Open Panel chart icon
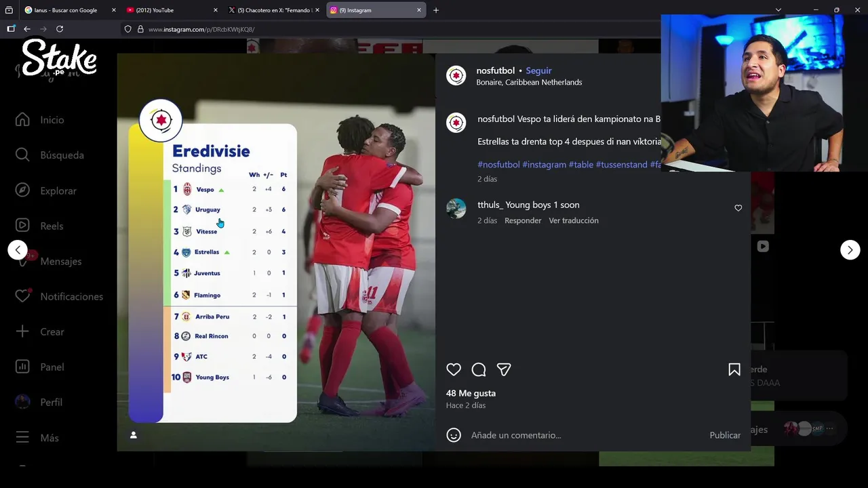The image size is (868, 488). tap(22, 367)
